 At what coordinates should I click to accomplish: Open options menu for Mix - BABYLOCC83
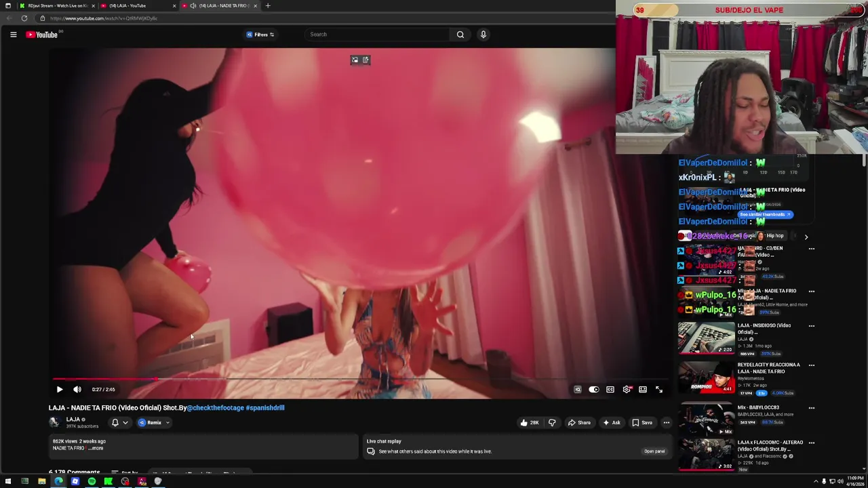pos(811,408)
